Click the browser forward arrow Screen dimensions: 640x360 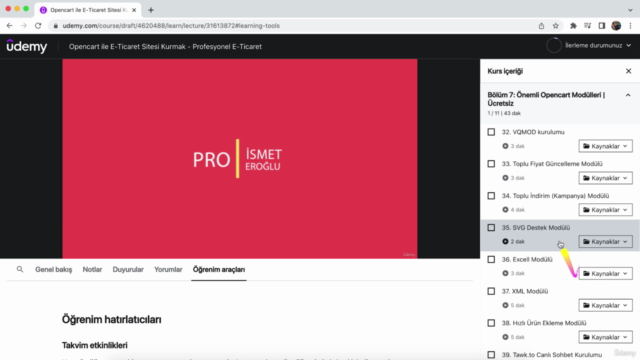tap(24, 26)
